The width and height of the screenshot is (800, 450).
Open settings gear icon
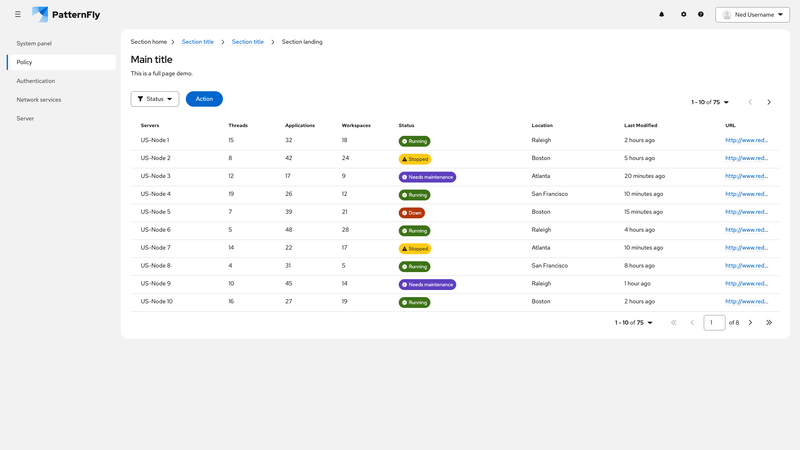coord(684,14)
